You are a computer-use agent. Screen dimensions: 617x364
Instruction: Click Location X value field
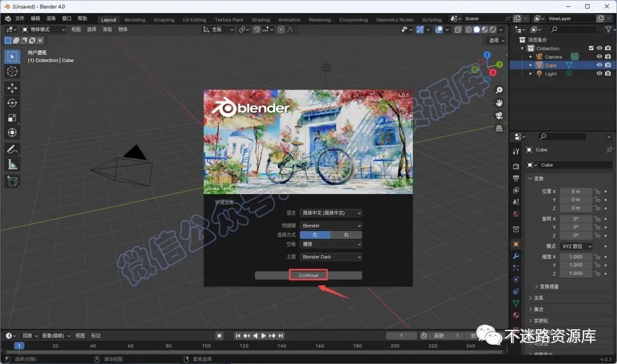(x=576, y=192)
